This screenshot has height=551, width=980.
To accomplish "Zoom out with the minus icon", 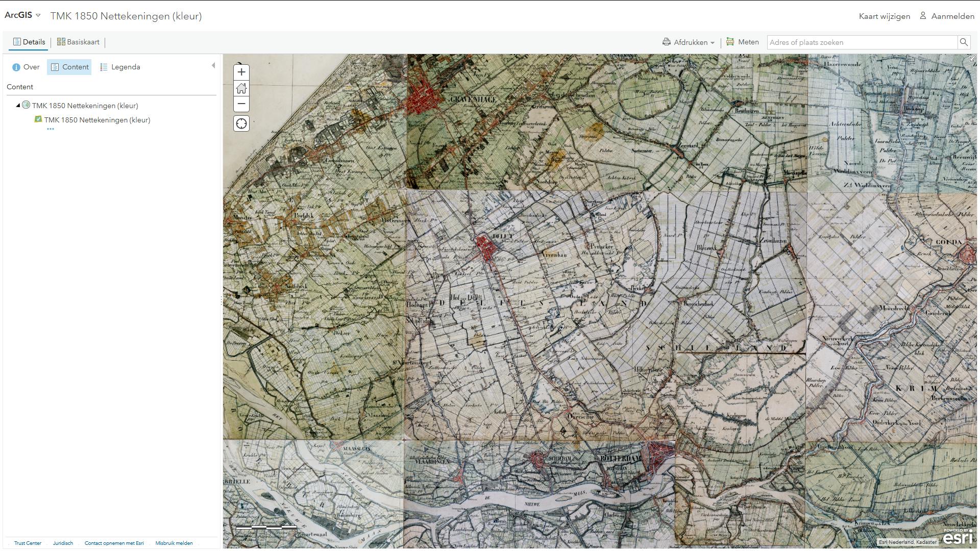I will [241, 104].
